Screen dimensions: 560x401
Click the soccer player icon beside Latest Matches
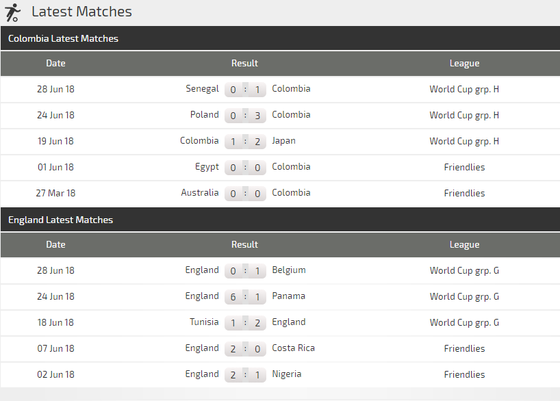pos(12,12)
